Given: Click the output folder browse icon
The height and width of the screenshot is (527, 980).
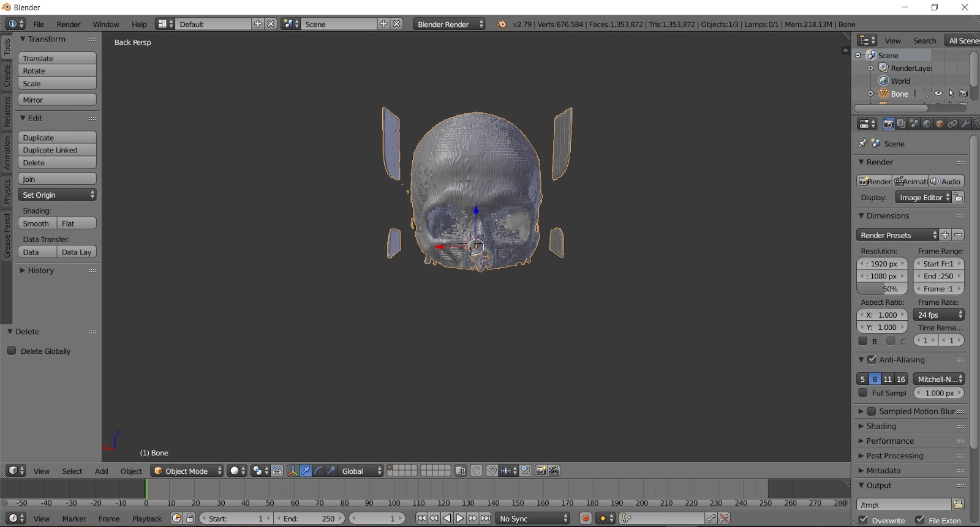Looking at the screenshot, I should coord(958,504).
